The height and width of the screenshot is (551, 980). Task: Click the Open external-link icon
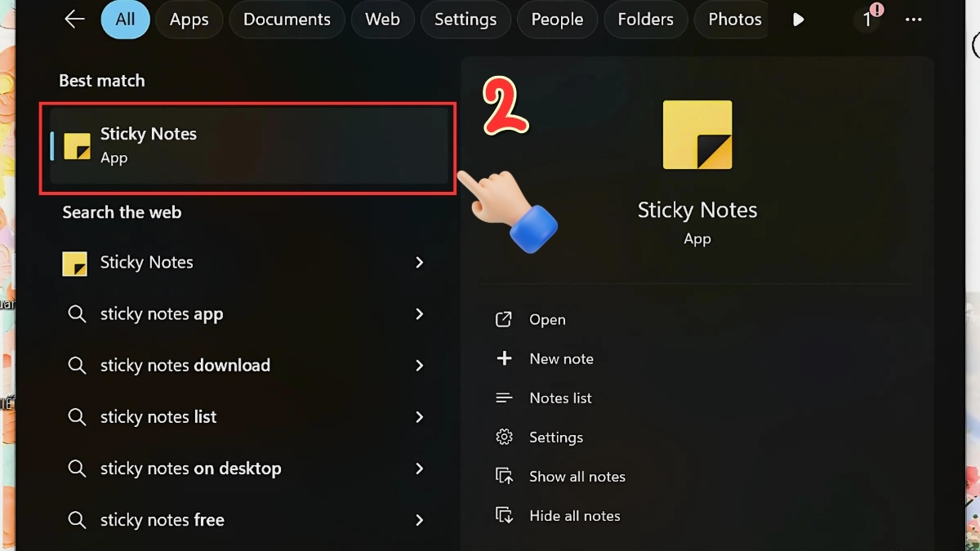click(504, 319)
